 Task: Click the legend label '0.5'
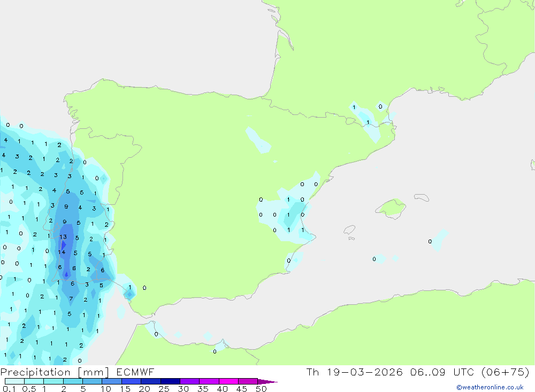pyautogui.click(x=29, y=389)
